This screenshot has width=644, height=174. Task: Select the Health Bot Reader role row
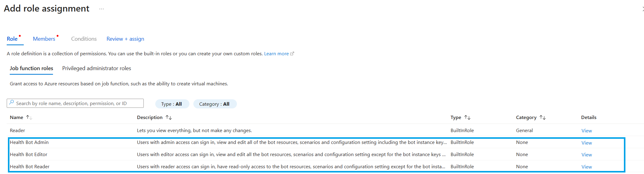[30, 167]
